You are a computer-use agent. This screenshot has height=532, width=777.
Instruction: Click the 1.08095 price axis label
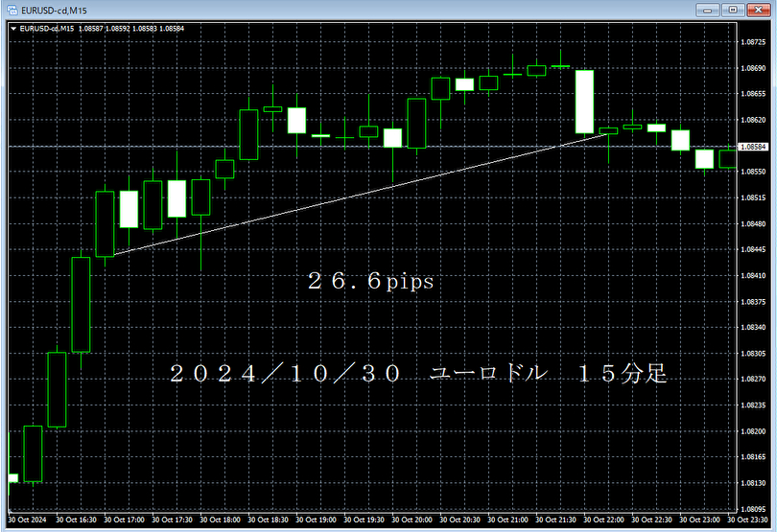pyautogui.click(x=753, y=509)
